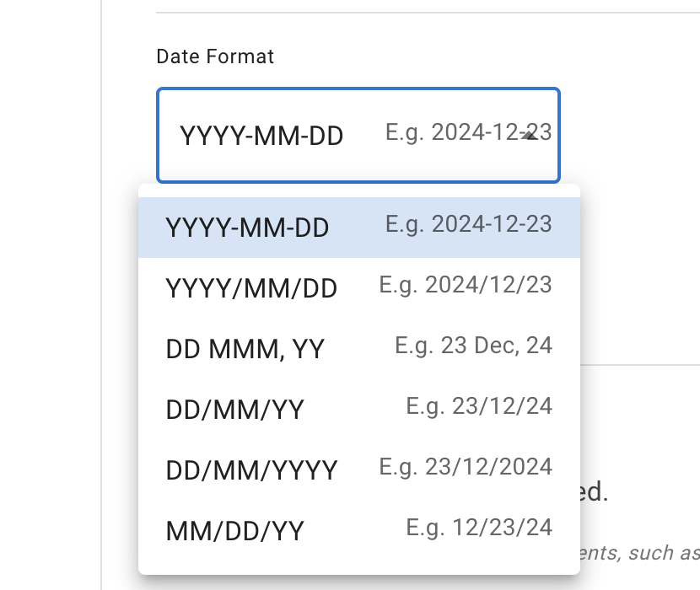Click the italic text fragment reading 'ents, such as'
The image size is (700, 590).
[638, 553]
